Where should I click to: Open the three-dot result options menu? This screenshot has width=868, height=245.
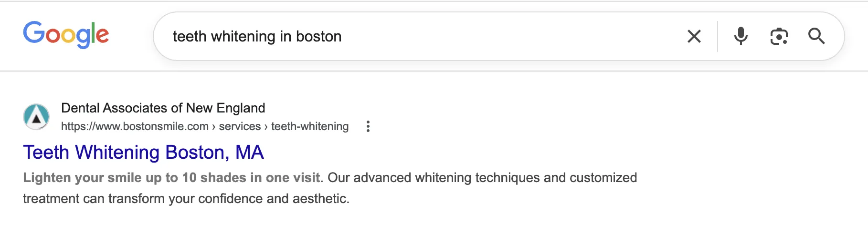(368, 126)
